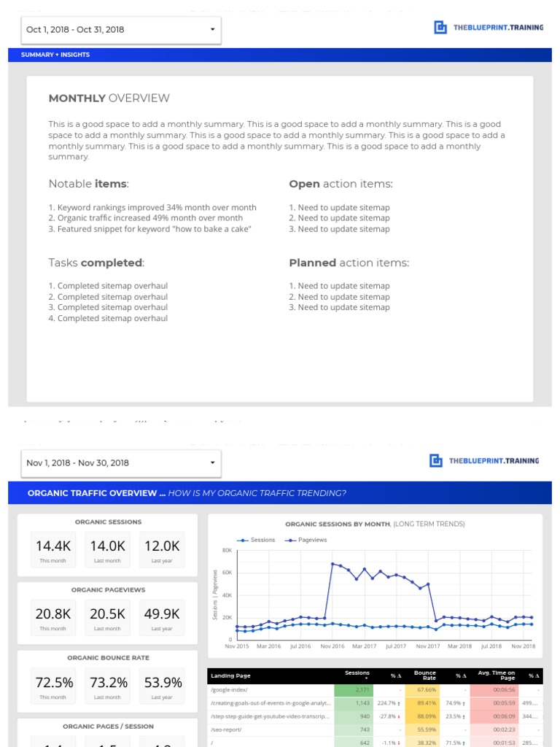Click the 00:02:23 avg. time cell
Image resolution: width=560 pixels, height=747 pixels.
tap(494, 729)
